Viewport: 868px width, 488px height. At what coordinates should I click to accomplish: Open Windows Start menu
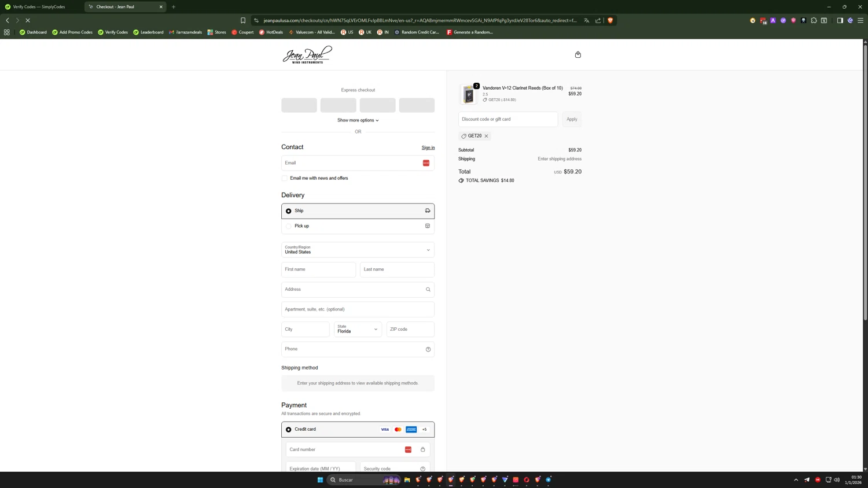coord(320,479)
